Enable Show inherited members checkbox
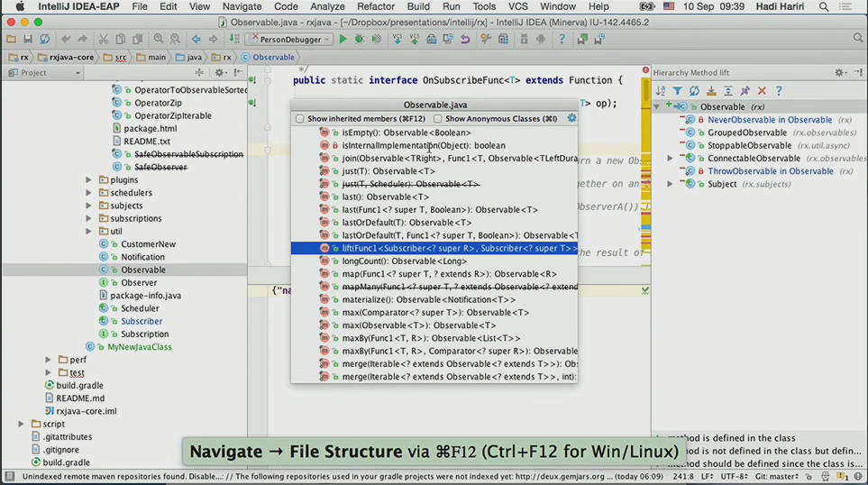This screenshot has height=485, width=868. click(299, 118)
